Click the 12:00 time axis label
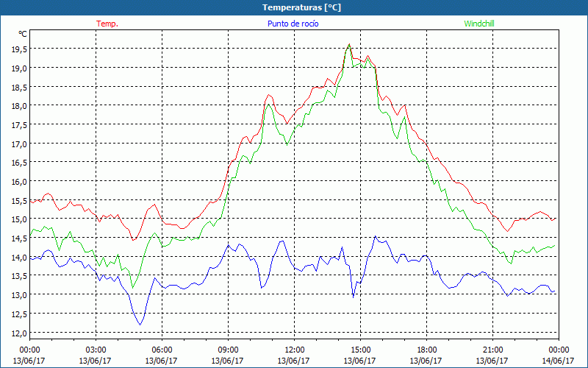 pyautogui.click(x=295, y=350)
